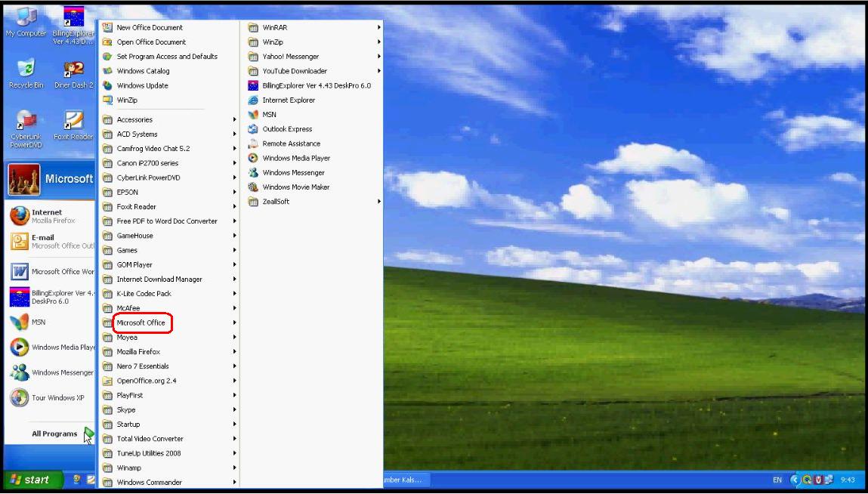
Task: Open K-Lite Codec Pack group
Action: pyautogui.click(x=169, y=294)
